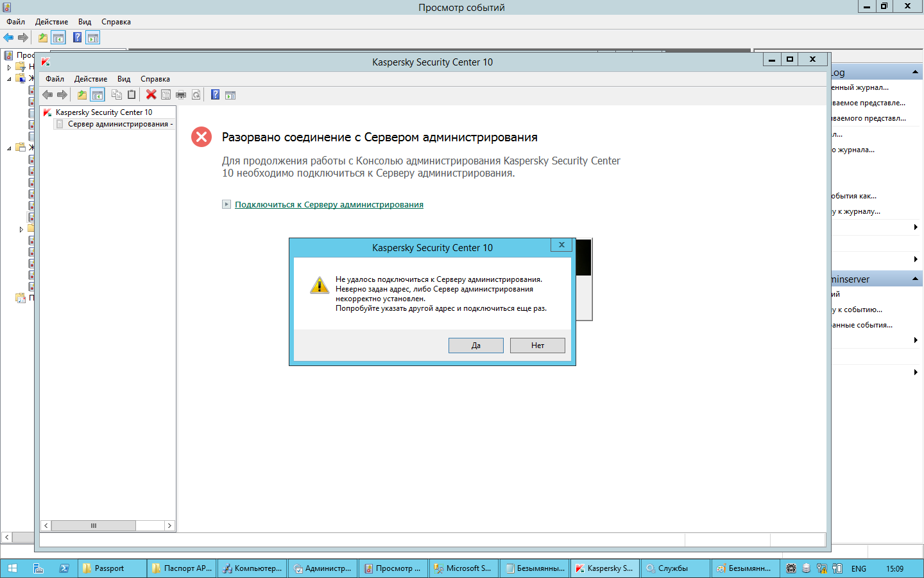Click the warning triangle icon in the error dialog
The image size is (924, 578).
click(319, 285)
